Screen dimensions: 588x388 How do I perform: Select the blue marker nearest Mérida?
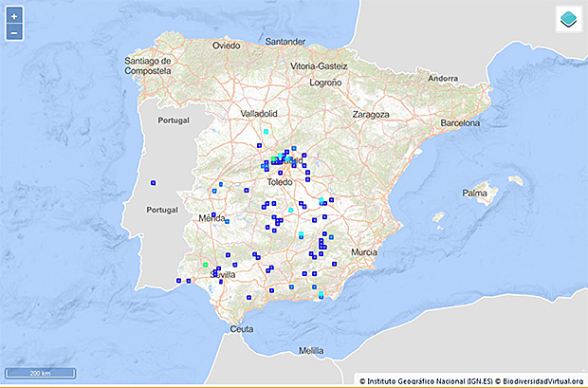[x=213, y=214]
